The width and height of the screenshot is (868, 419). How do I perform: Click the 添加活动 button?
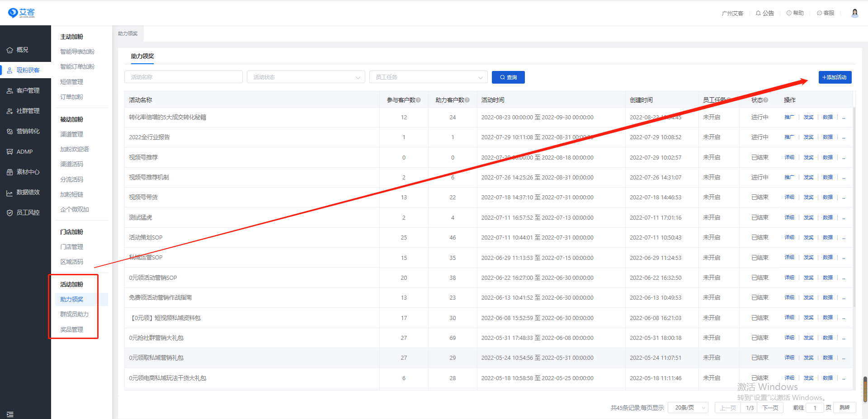[835, 77]
